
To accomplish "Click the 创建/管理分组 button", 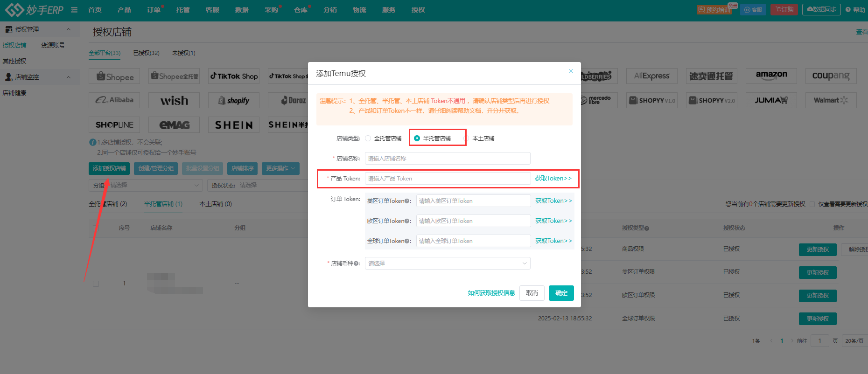I will coord(156,168).
